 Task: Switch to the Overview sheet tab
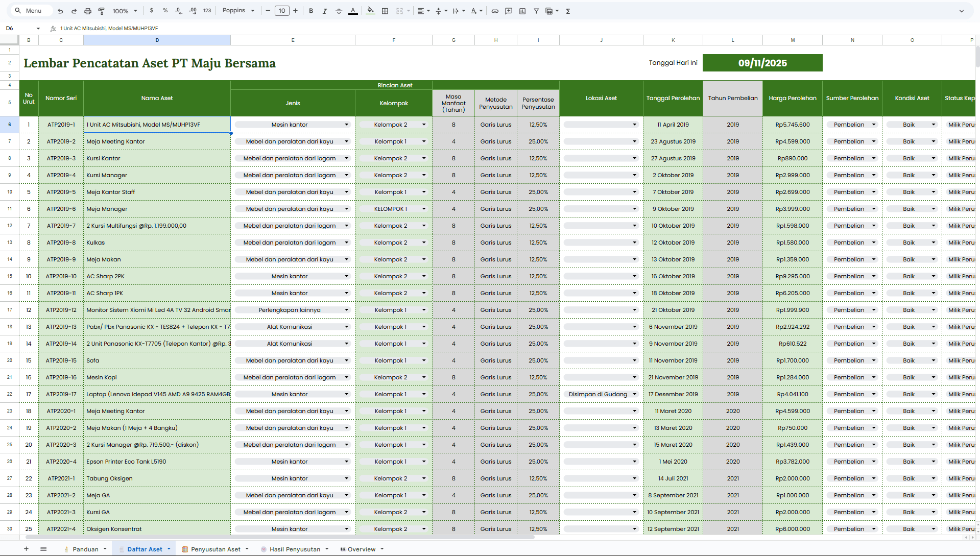pos(361,549)
